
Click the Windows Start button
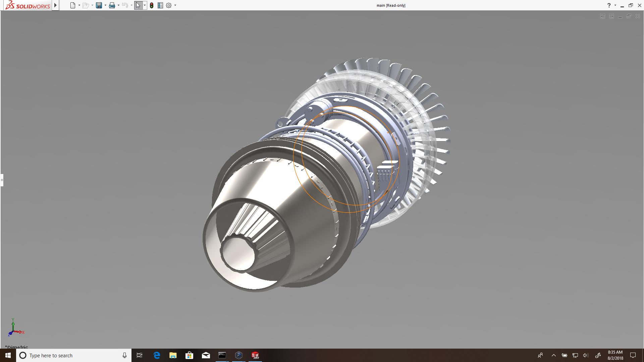[x=8, y=355]
